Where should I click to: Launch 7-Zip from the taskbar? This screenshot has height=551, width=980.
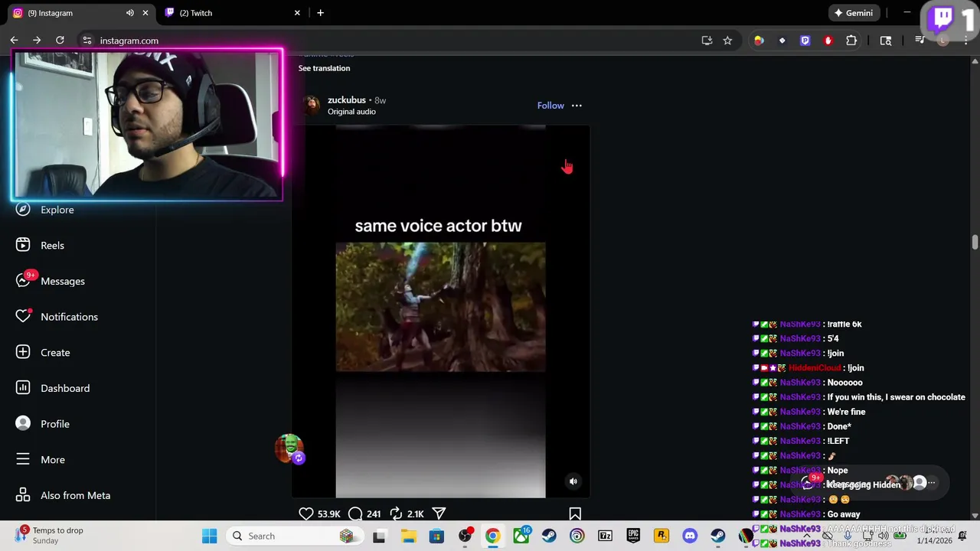606,536
